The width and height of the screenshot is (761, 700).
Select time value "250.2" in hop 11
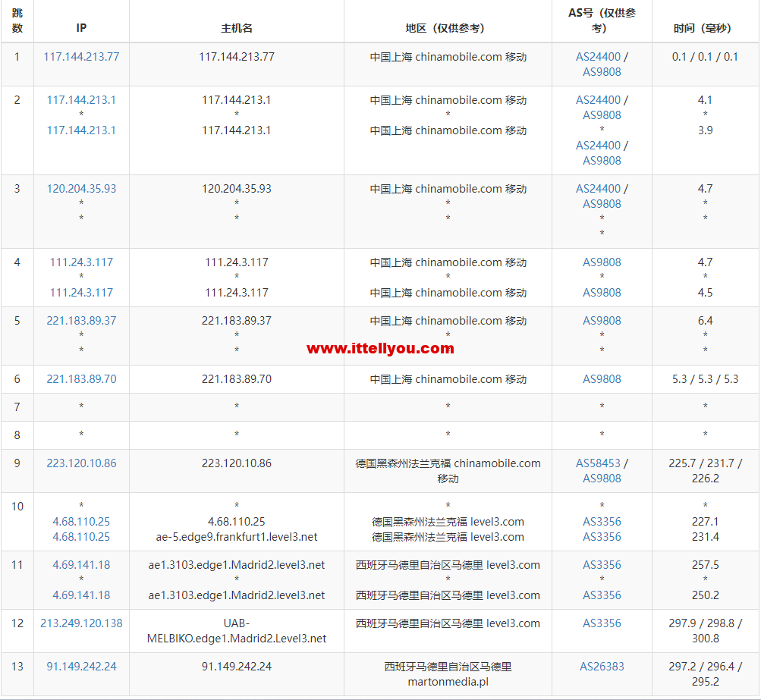[x=705, y=595]
